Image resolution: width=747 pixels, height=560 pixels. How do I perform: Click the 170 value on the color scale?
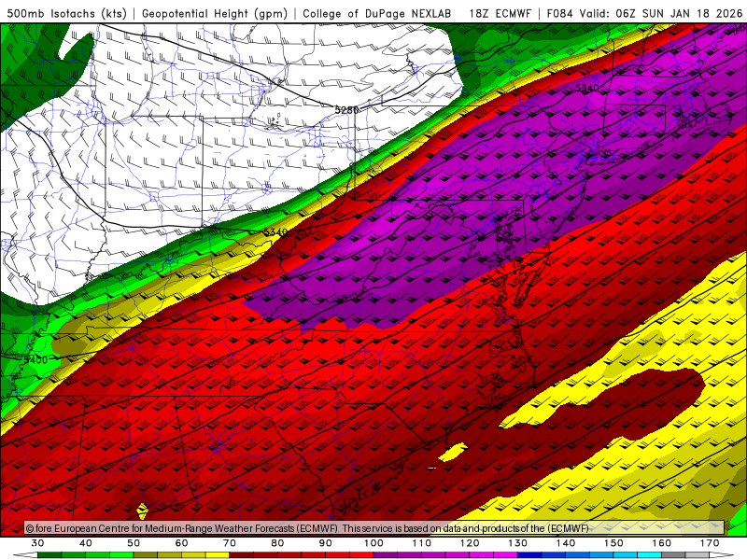pyautogui.click(x=710, y=543)
